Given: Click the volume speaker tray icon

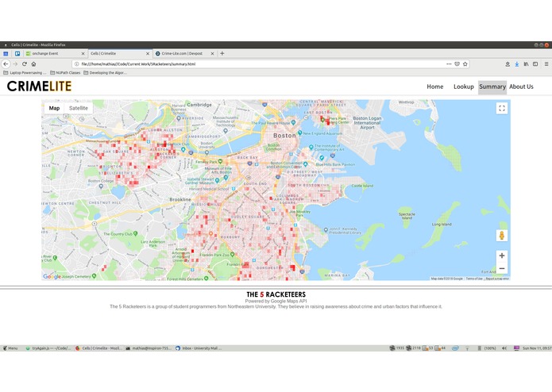Looking at the screenshot, I should (x=504, y=348).
